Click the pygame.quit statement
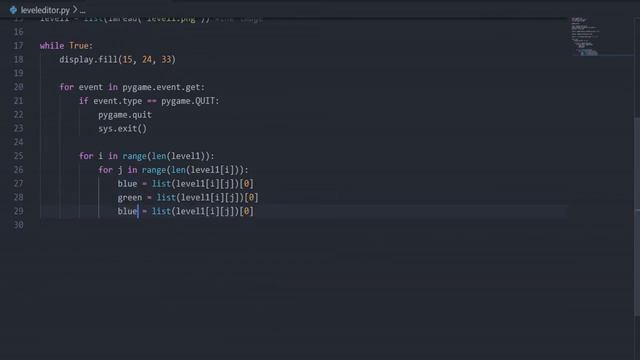Image resolution: width=640 pixels, height=360 pixels. pyautogui.click(x=125, y=115)
